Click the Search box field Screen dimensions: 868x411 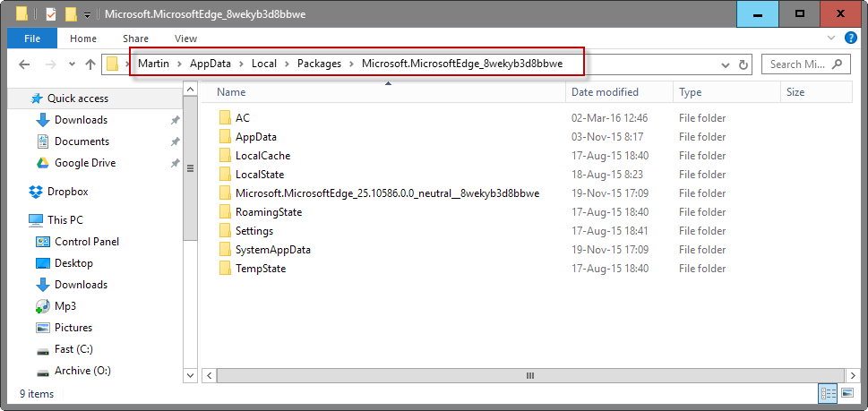tap(806, 64)
